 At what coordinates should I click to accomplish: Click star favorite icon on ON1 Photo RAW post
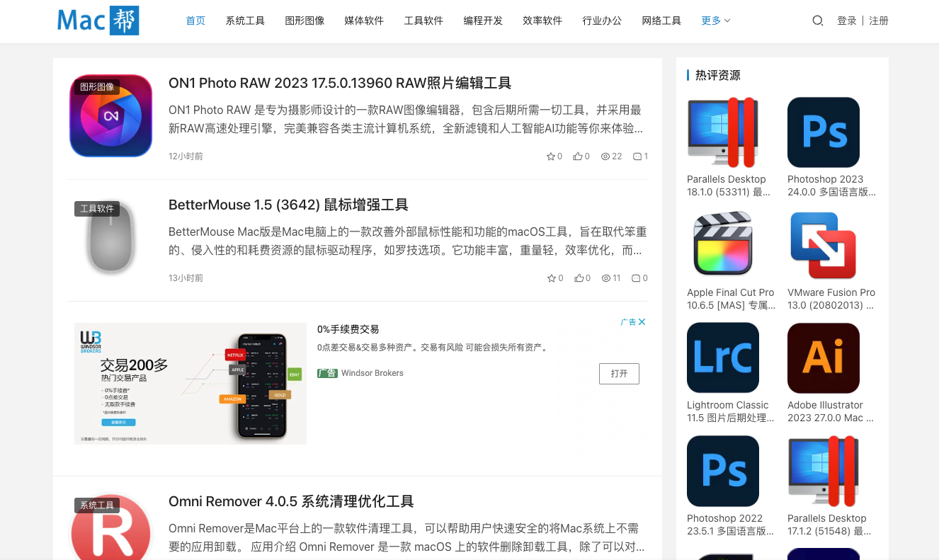550,156
